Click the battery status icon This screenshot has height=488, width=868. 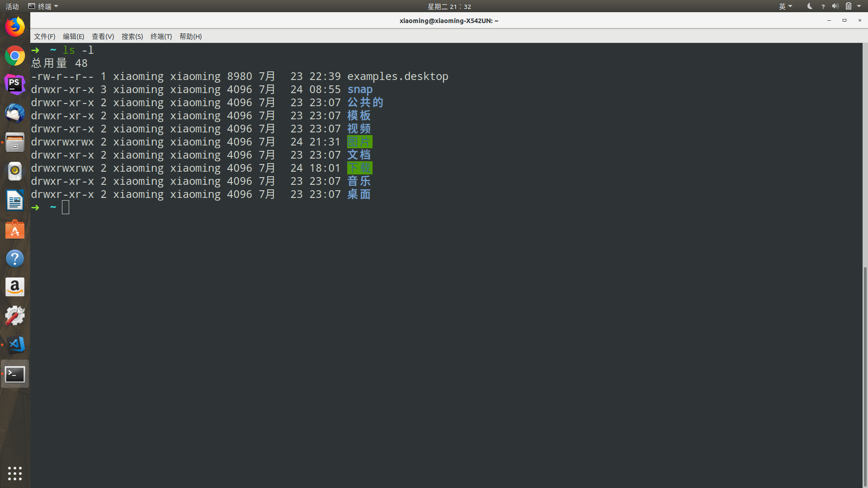[848, 6]
